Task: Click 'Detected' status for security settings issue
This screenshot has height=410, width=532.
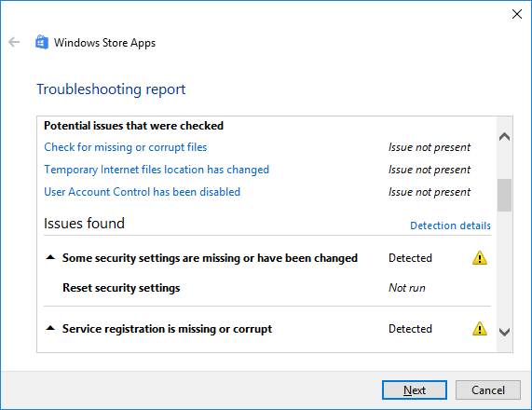Action: point(410,258)
